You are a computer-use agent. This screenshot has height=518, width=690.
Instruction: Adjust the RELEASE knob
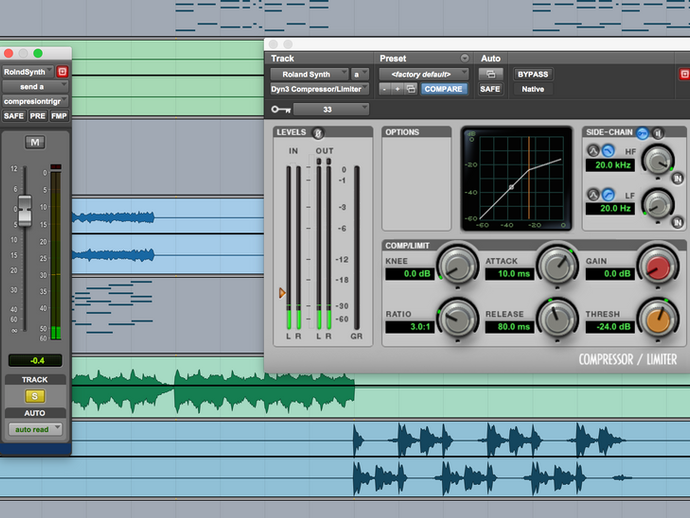click(557, 320)
